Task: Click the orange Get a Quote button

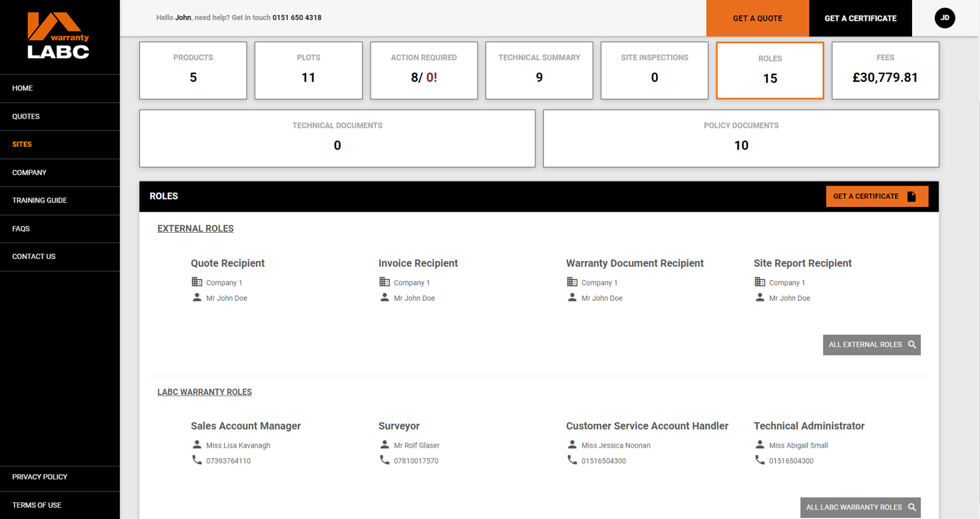Action: (757, 18)
